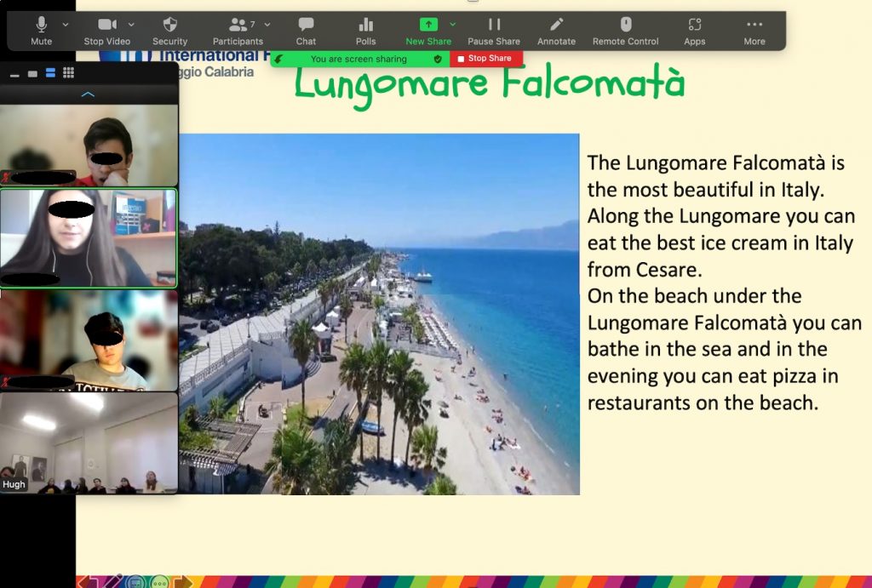Open the Security options
This screenshot has height=588, width=872.
pyautogui.click(x=169, y=31)
